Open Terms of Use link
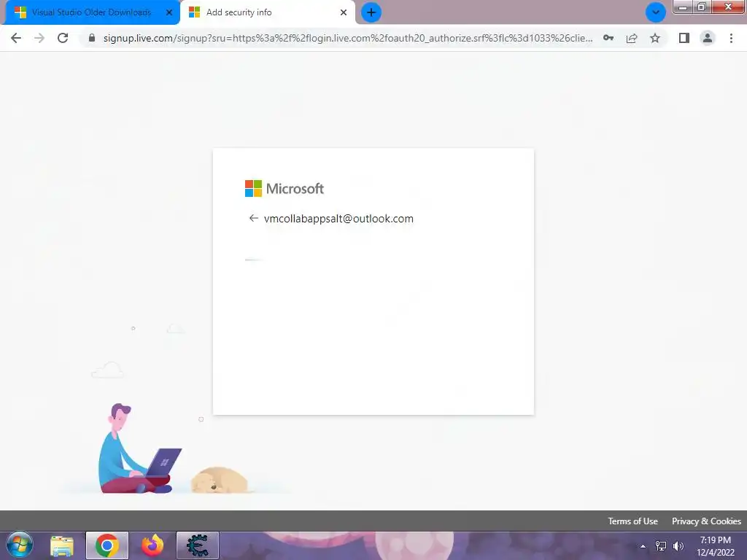 click(x=632, y=521)
